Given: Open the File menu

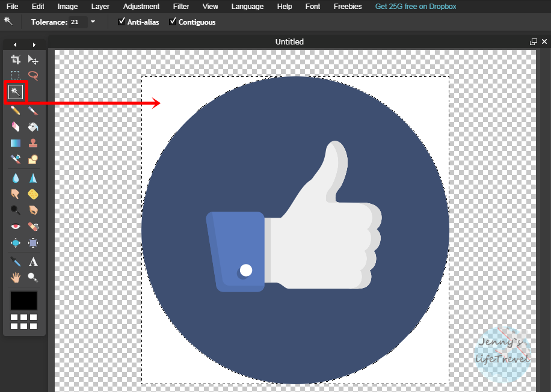Looking at the screenshot, I should point(12,7).
